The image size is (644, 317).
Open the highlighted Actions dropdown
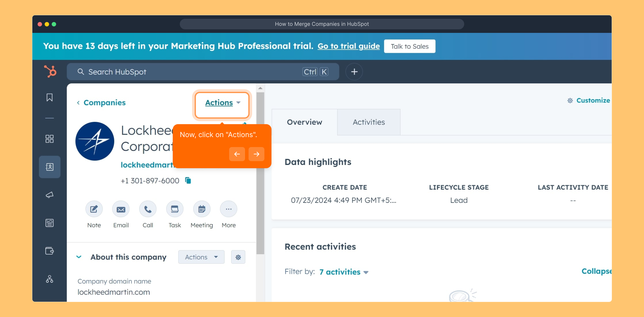222,103
